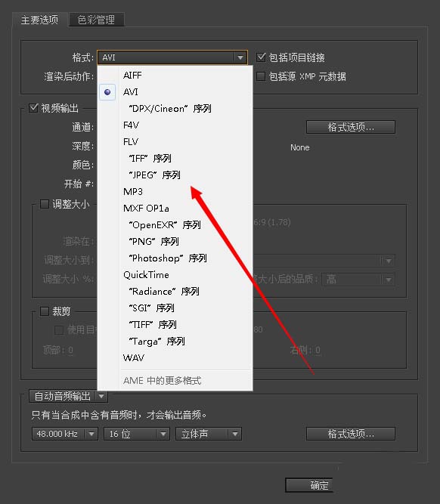
Task: Toggle the 视频输出 checkbox
Action: coord(33,108)
